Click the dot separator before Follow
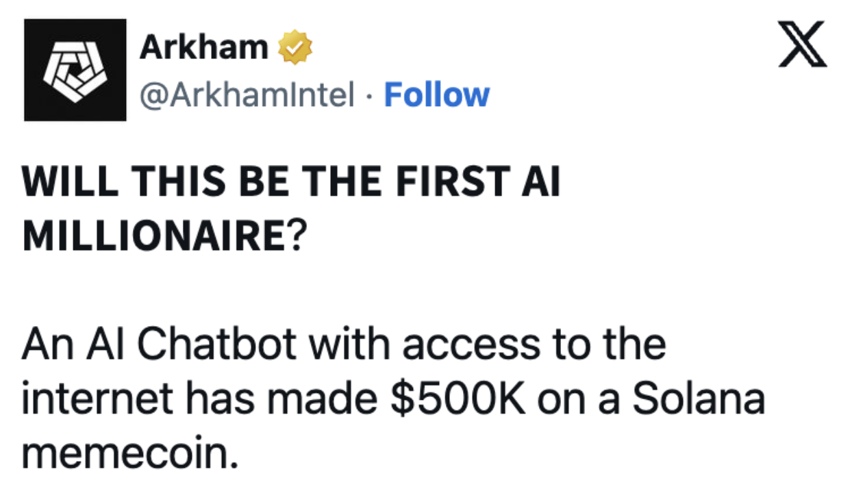Screen dimensions: 852x504 368,96
